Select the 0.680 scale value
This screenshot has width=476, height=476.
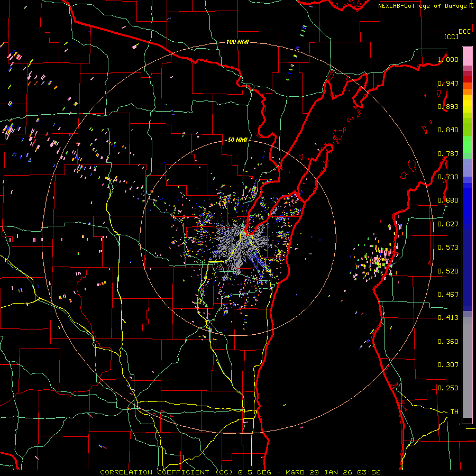click(448, 200)
